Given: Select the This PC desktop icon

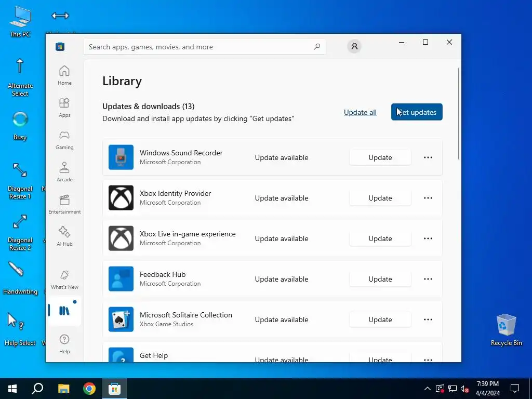Looking at the screenshot, I should coord(20,22).
